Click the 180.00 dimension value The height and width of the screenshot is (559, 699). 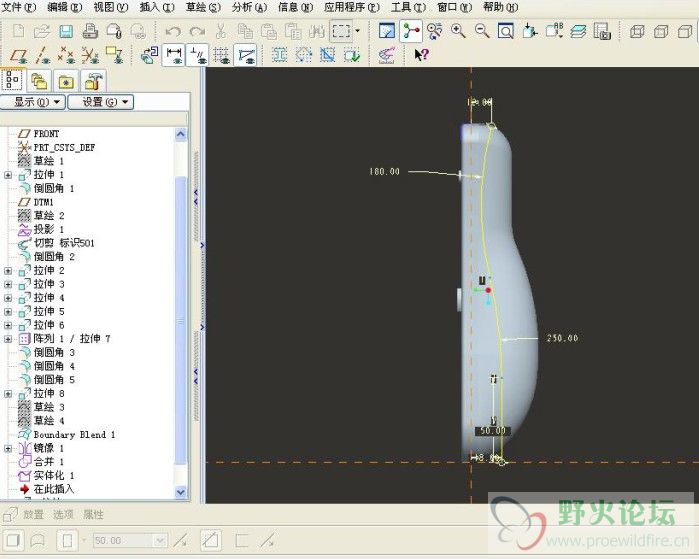coord(384,172)
